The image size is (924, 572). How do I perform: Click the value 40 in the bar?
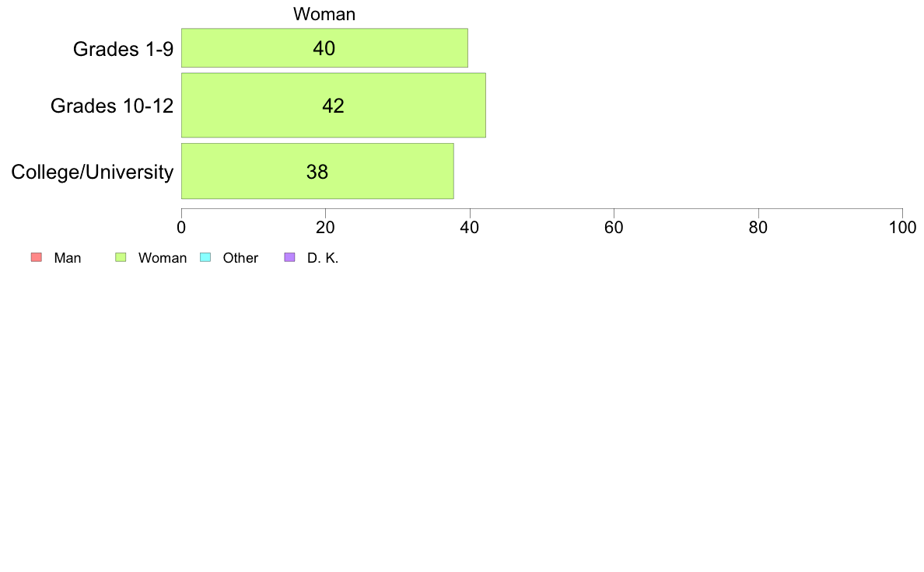click(x=324, y=48)
